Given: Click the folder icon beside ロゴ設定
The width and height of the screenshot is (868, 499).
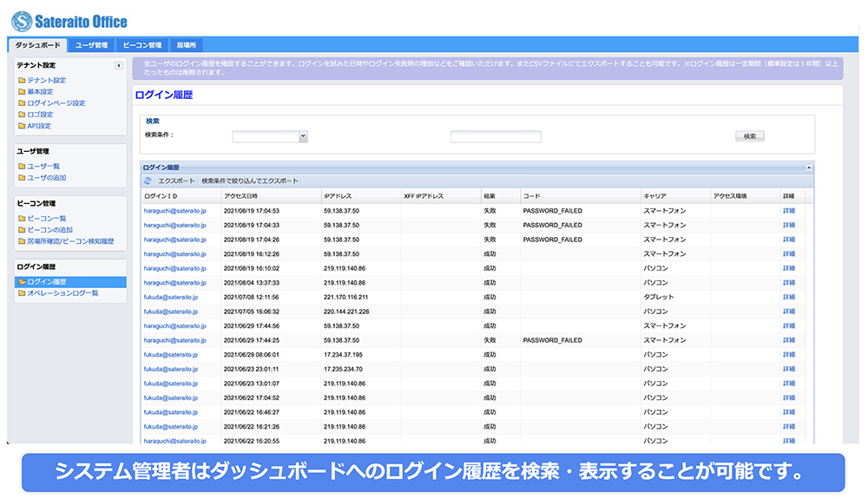Looking at the screenshot, I should [22, 115].
